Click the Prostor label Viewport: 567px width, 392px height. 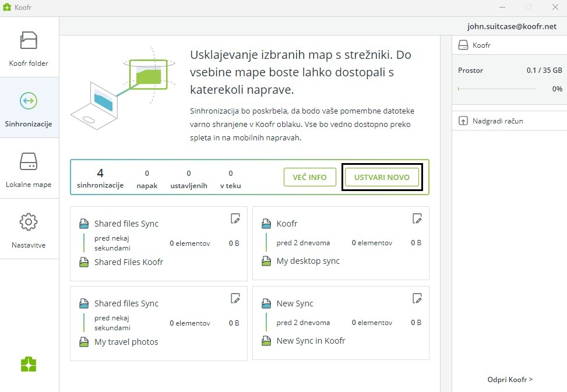470,70
